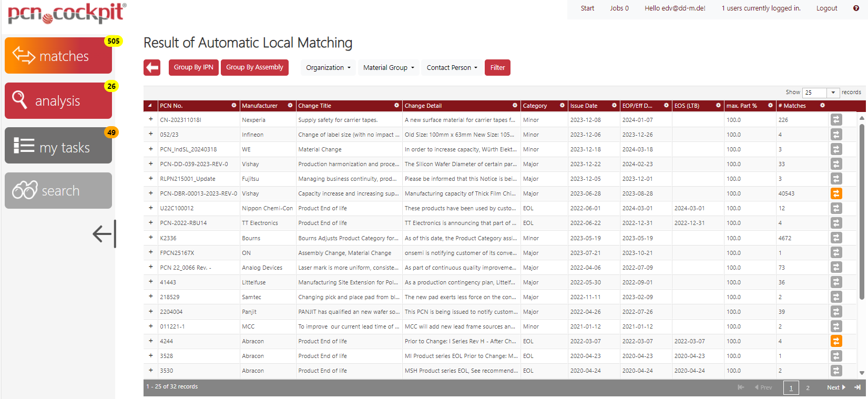Open the match action icon for FPCN25167X

pyautogui.click(x=836, y=253)
